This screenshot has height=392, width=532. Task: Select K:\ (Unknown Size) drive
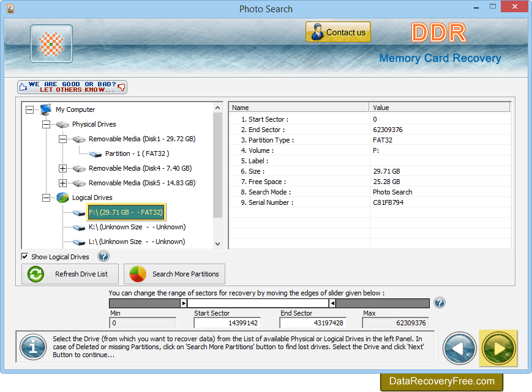pos(137,227)
